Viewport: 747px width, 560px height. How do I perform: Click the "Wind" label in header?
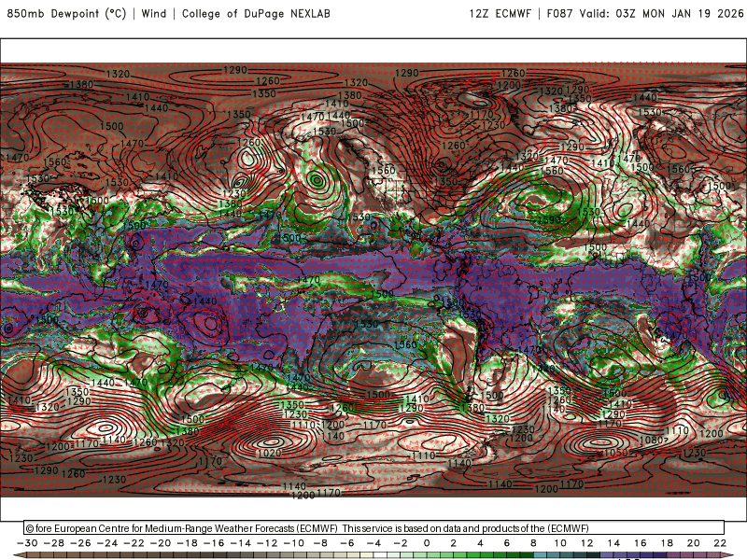(154, 14)
